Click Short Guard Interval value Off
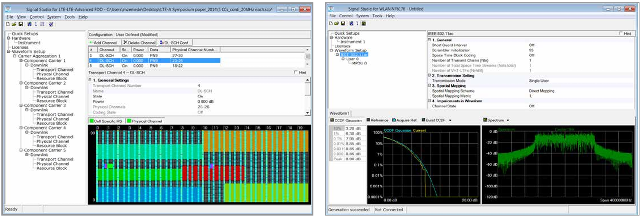Image resolution: width=644 pixels, height=220 pixels. click(532, 45)
